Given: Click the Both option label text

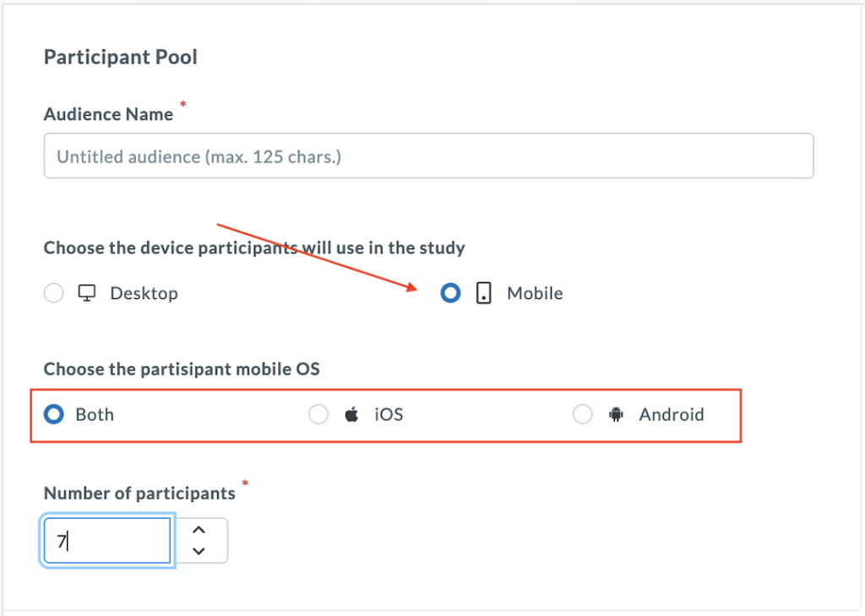Looking at the screenshot, I should (x=95, y=415).
